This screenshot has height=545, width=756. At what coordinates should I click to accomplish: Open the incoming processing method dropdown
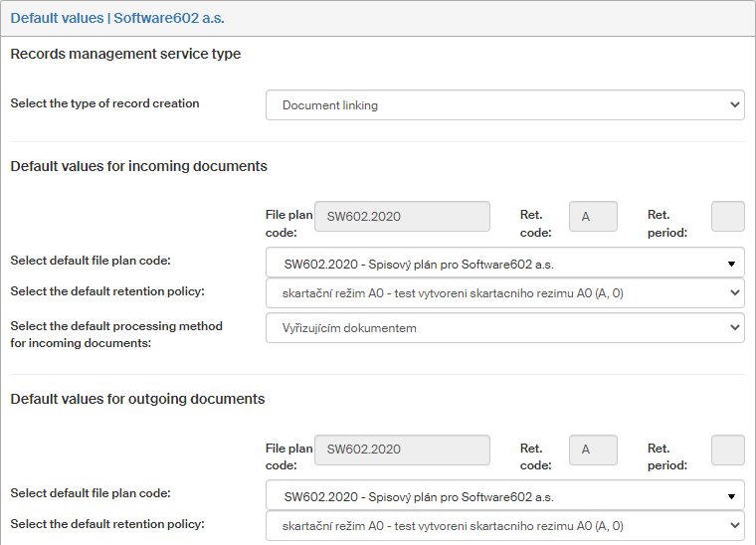pyautogui.click(x=504, y=328)
